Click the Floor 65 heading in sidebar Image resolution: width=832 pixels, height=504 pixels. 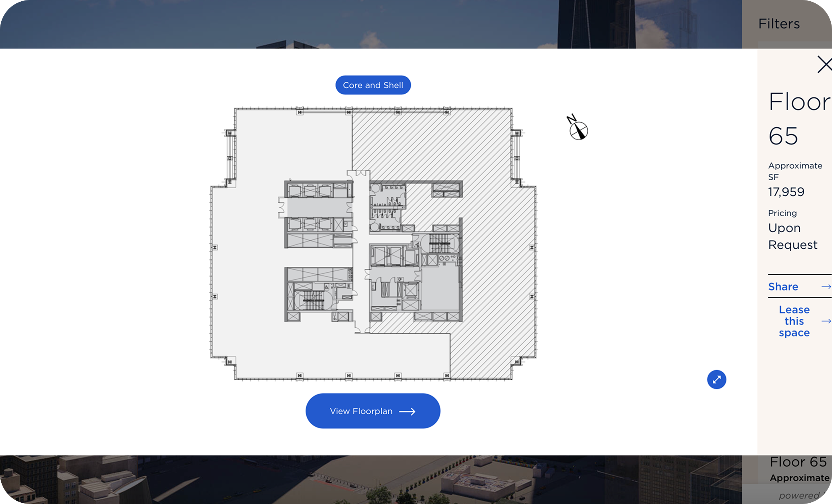[798, 118]
